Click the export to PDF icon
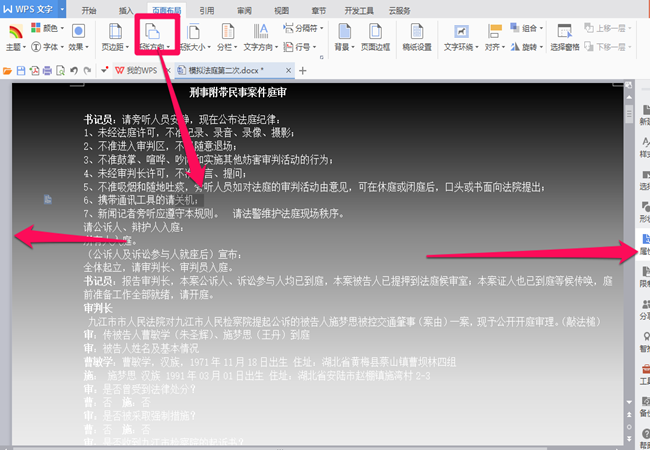This screenshot has height=450, width=650. (34, 71)
